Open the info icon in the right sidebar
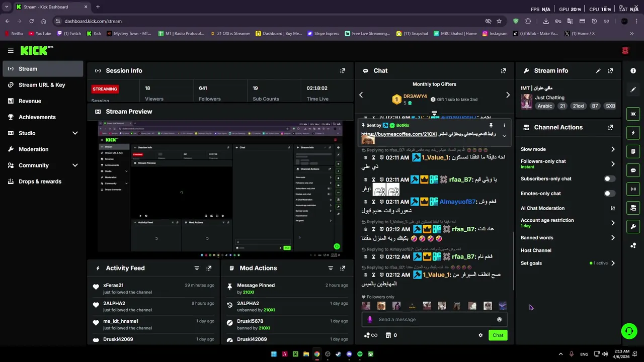This screenshot has width=644, height=362. pos(633,71)
